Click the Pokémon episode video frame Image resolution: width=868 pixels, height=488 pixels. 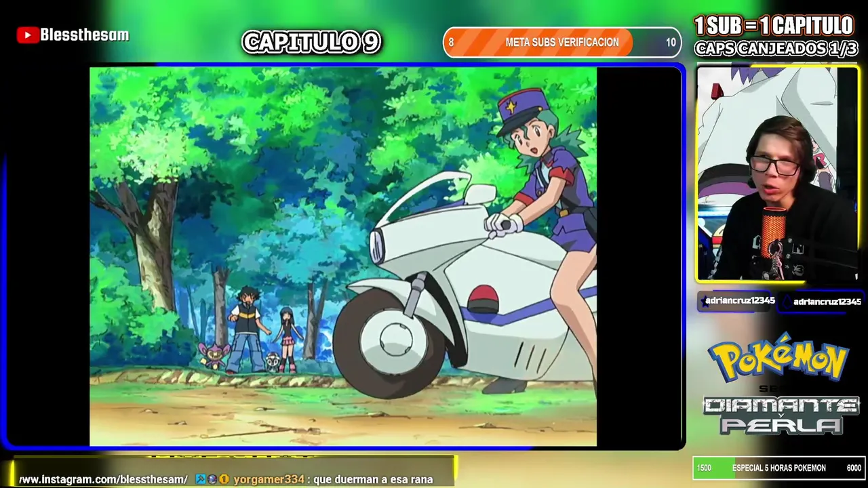[x=343, y=256]
